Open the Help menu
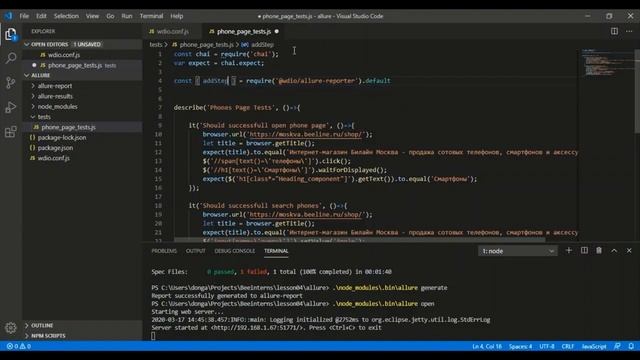 click(x=176, y=16)
